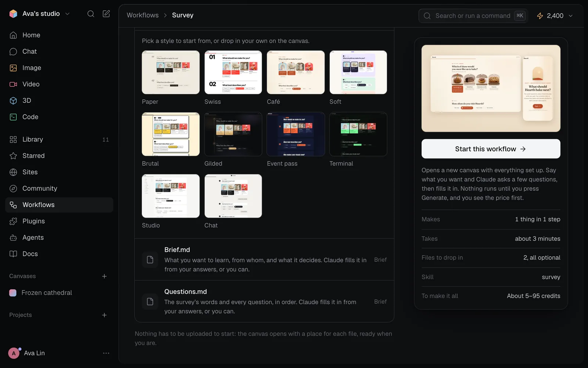Click the Starred star icon
Viewport: 588px width, 368px height.
13,156
